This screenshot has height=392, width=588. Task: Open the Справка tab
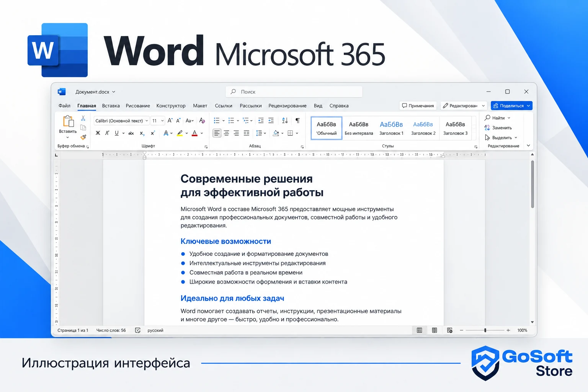tap(339, 106)
